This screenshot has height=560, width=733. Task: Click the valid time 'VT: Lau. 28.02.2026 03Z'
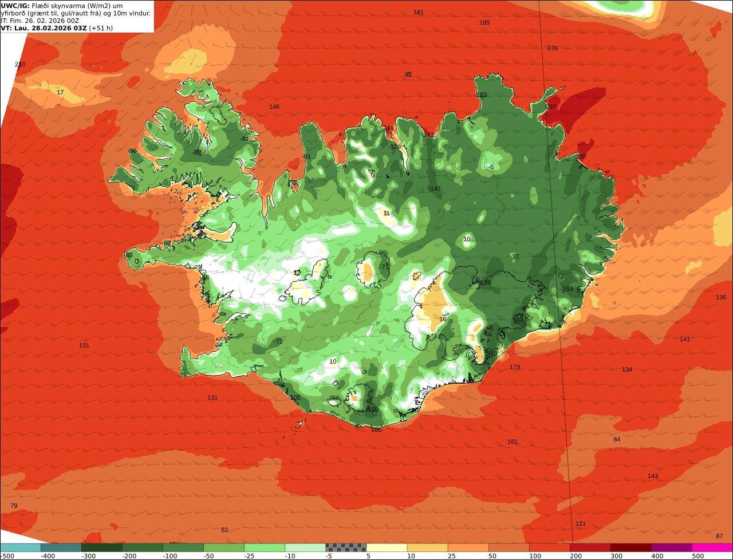[x=44, y=27]
